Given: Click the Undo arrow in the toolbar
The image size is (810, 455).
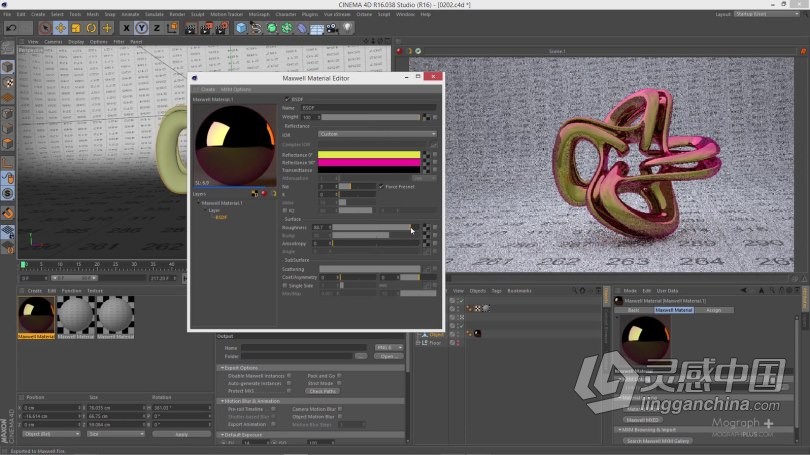Looking at the screenshot, I should tap(11, 28).
